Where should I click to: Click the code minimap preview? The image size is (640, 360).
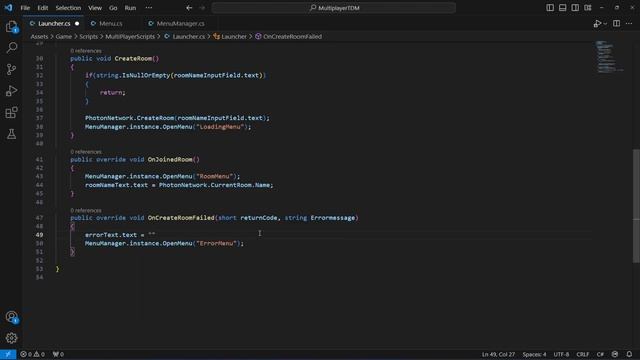[x=609, y=57]
